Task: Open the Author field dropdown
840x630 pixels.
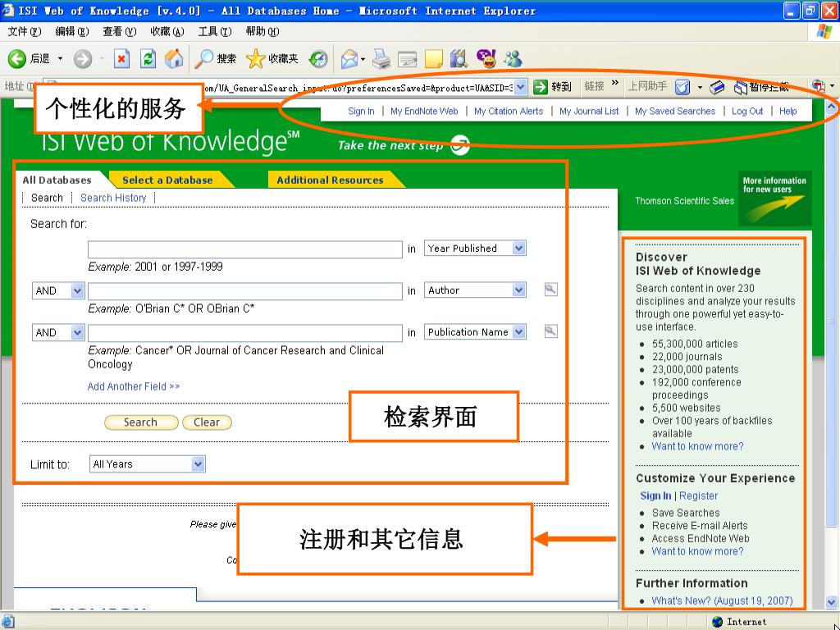Action: [518, 290]
